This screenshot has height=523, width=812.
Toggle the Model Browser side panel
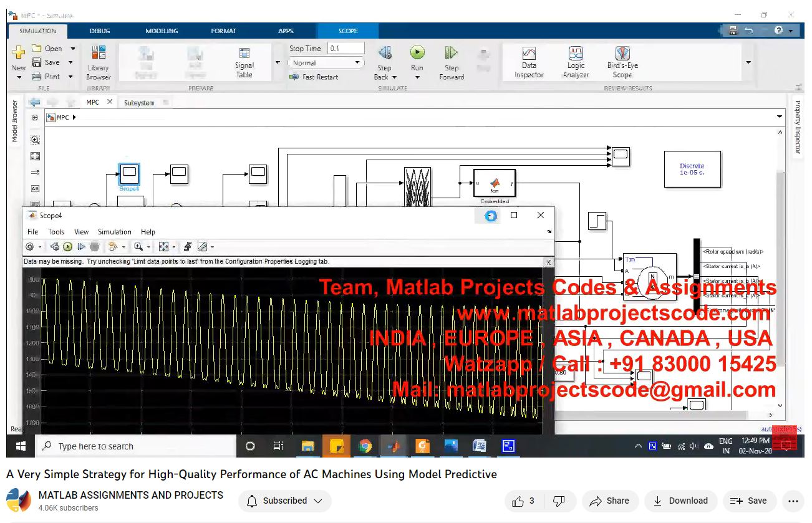pyautogui.click(x=15, y=121)
